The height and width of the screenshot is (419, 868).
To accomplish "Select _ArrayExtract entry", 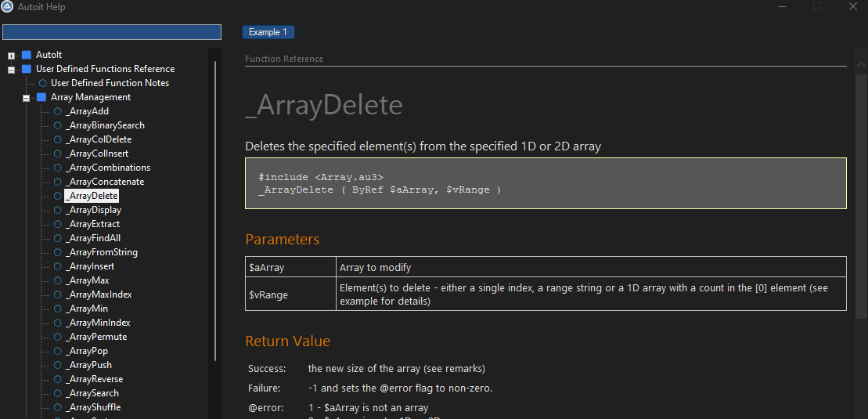I will point(92,224).
